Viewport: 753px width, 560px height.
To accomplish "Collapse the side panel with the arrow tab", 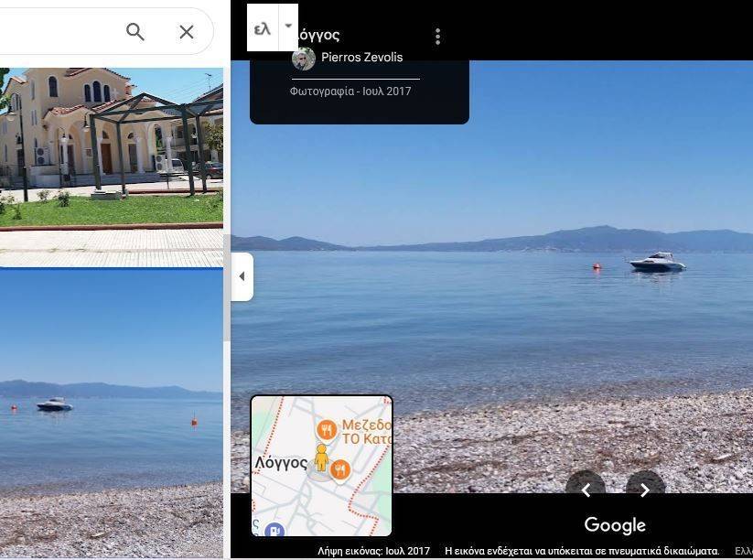I will click(x=242, y=276).
